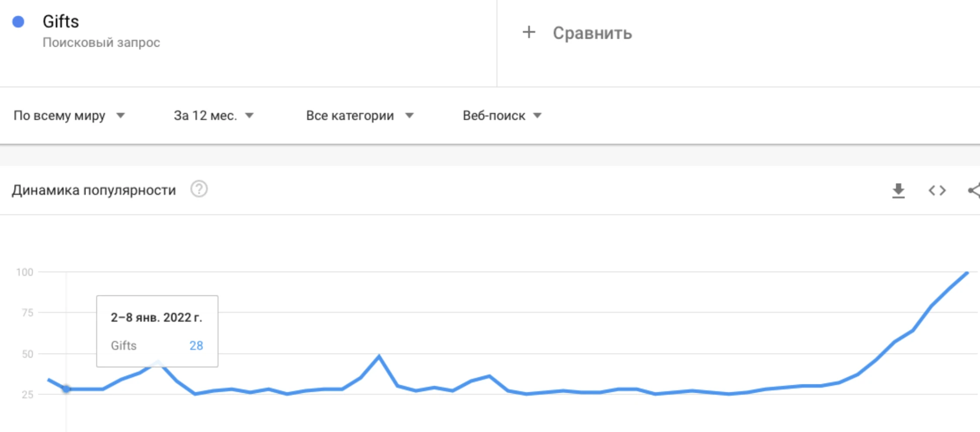This screenshot has width=980, height=432.
Task: Download the popularity chart data as CSV
Action: pos(898,191)
